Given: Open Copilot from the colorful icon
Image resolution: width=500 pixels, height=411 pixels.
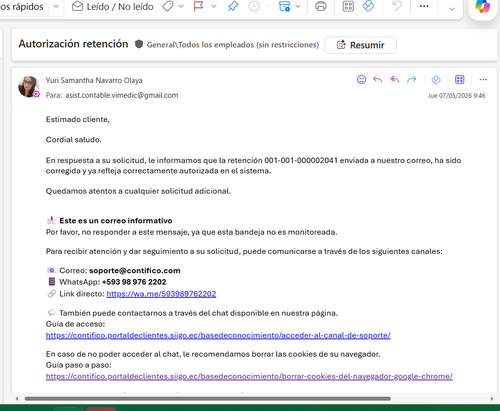Looking at the screenshot, I should coord(483,6).
